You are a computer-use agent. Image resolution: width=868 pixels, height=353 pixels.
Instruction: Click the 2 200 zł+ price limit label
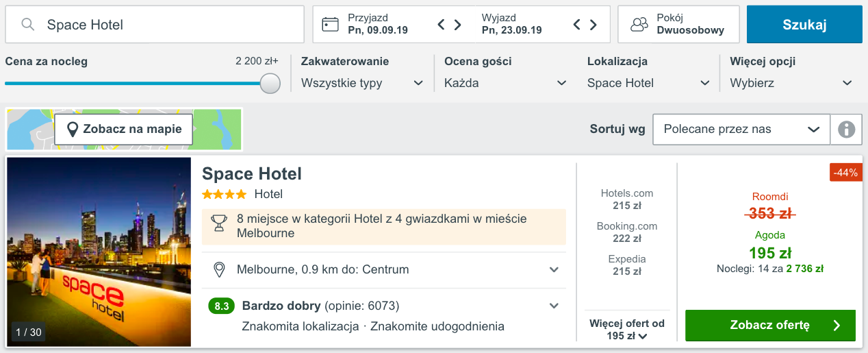pyautogui.click(x=257, y=61)
